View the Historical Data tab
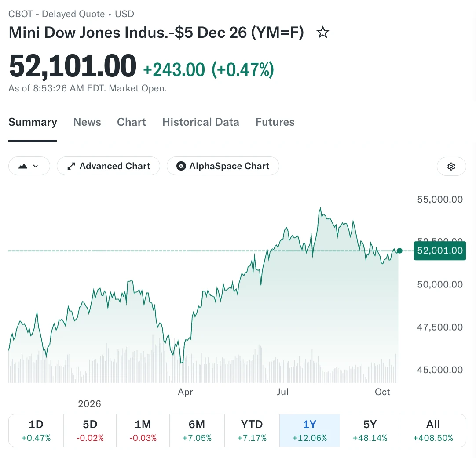 [201, 122]
